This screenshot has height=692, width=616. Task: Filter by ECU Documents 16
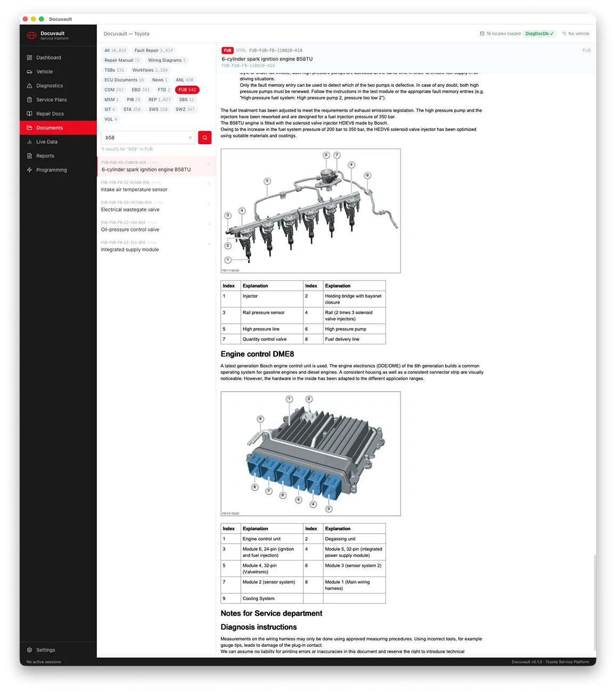[x=124, y=80]
